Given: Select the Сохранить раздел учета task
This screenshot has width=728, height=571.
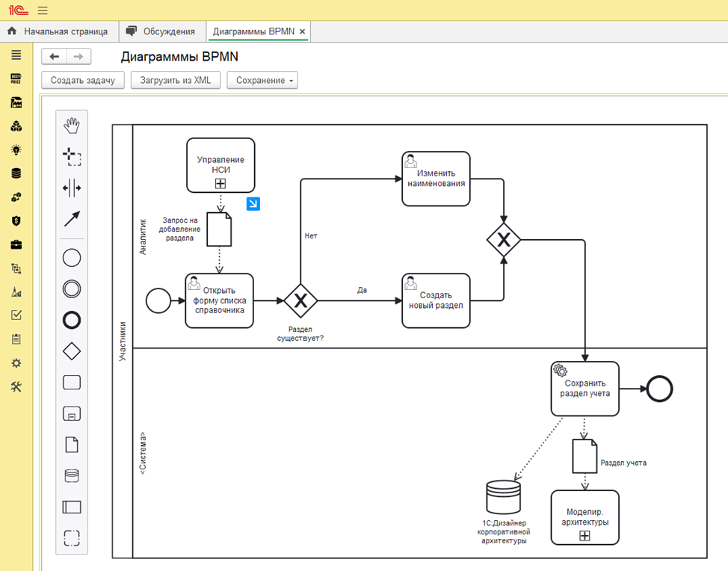Looking at the screenshot, I should click(x=585, y=389).
